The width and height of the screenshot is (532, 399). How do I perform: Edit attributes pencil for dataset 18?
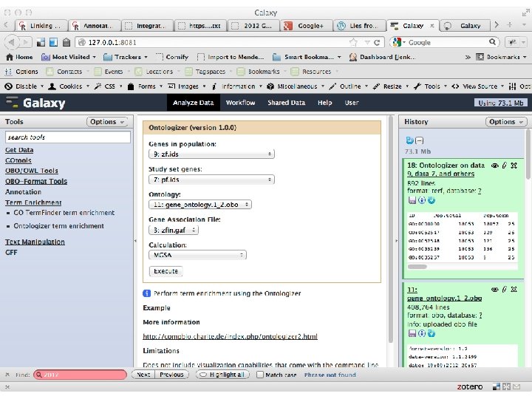tap(505, 166)
